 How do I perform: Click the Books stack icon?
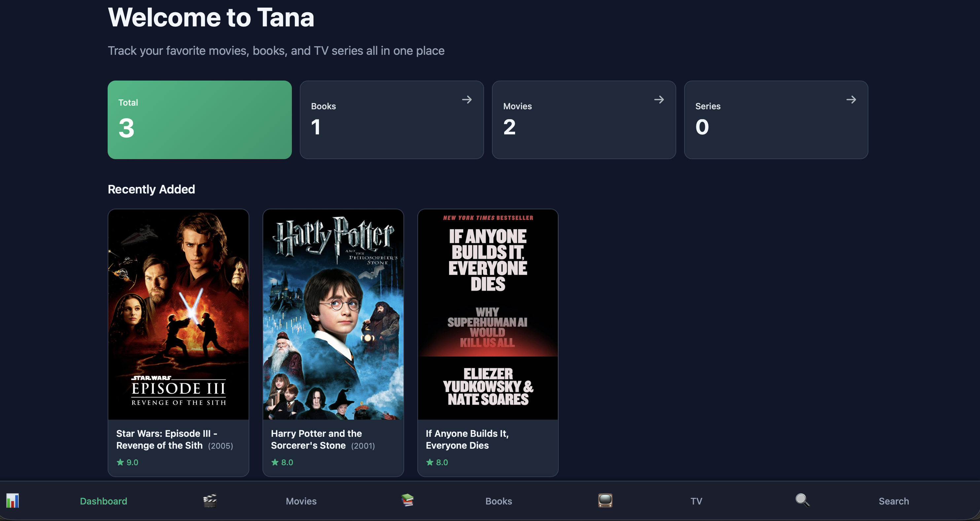pos(407,500)
